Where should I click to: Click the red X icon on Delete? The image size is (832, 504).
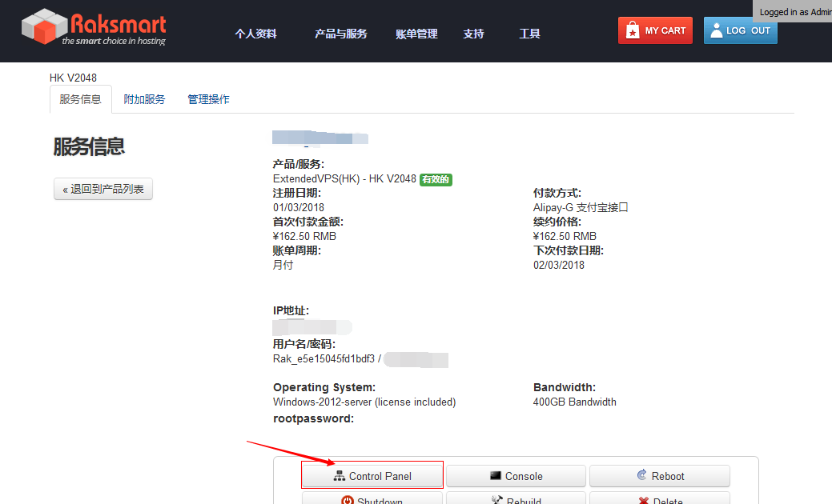click(x=644, y=501)
